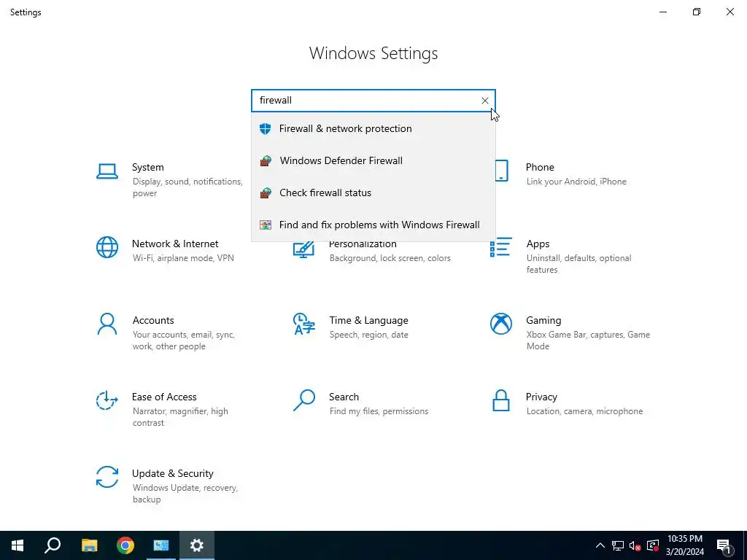Screen dimensions: 747x560
Task: Open Time & Language settings
Action: [x=368, y=327]
